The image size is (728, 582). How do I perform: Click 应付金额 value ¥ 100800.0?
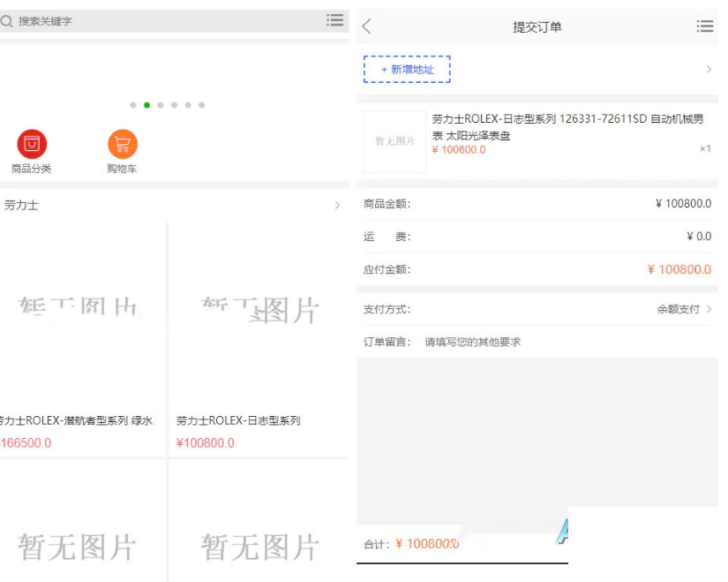point(679,269)
